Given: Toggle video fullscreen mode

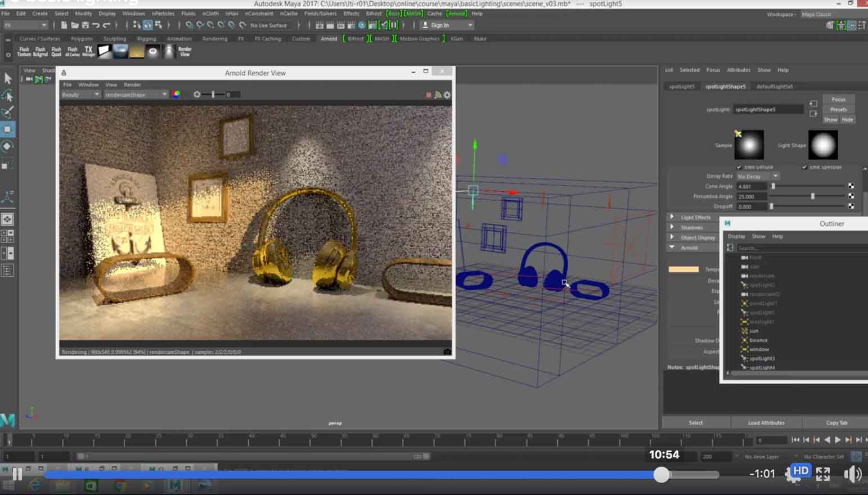Looking at the screenshot, I should (x=823, y=474).
